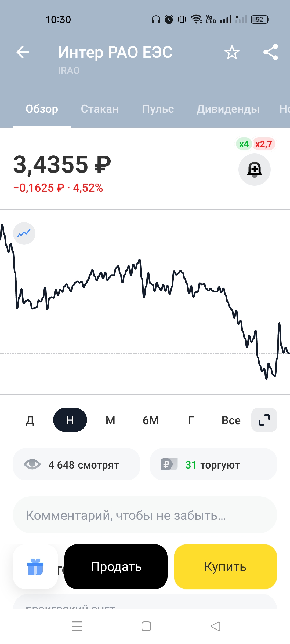Open the gift promo icon
Image resolution: width=290 pixels, height=644 pixels.
point(35,567)
